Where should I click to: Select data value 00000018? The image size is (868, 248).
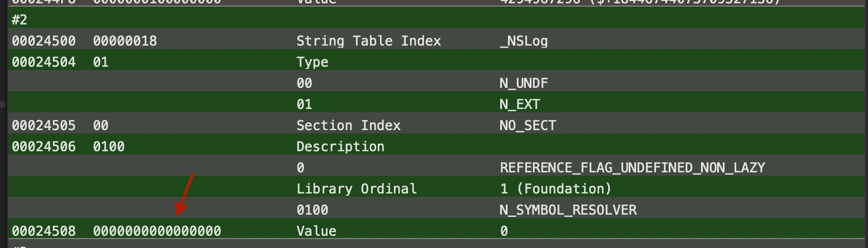(125, 41)
